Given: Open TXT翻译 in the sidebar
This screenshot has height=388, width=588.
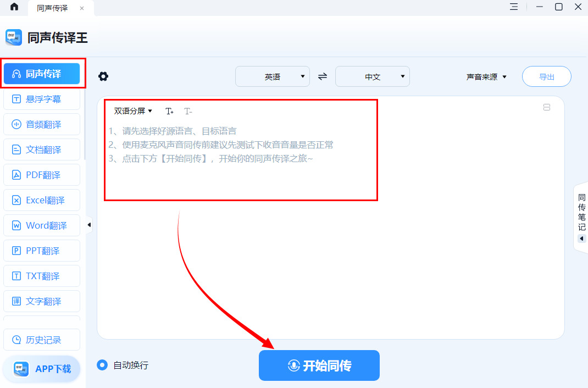Looking at the screenshot, I should pos(42,276).
